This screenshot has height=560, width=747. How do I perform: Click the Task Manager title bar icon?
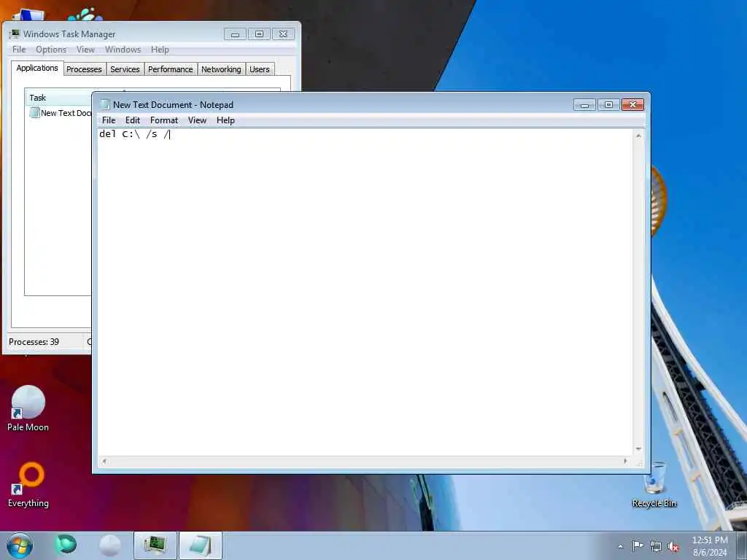point(15,34)
